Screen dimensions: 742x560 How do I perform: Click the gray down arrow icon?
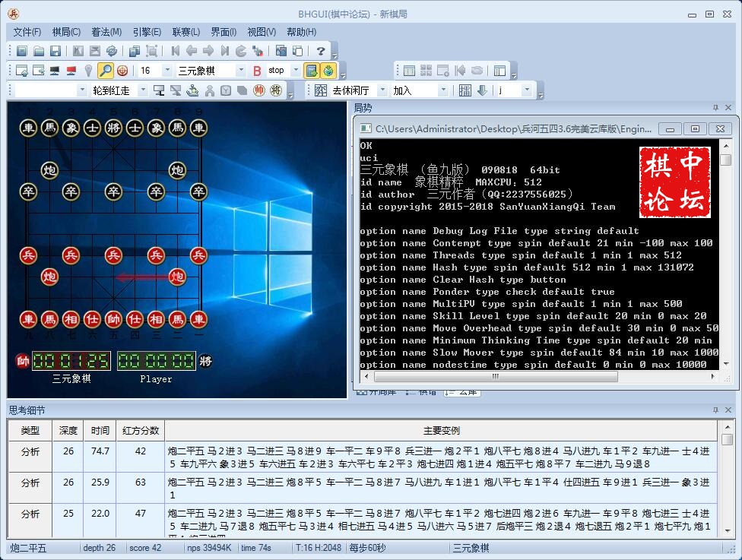click(x=482, y=90)
